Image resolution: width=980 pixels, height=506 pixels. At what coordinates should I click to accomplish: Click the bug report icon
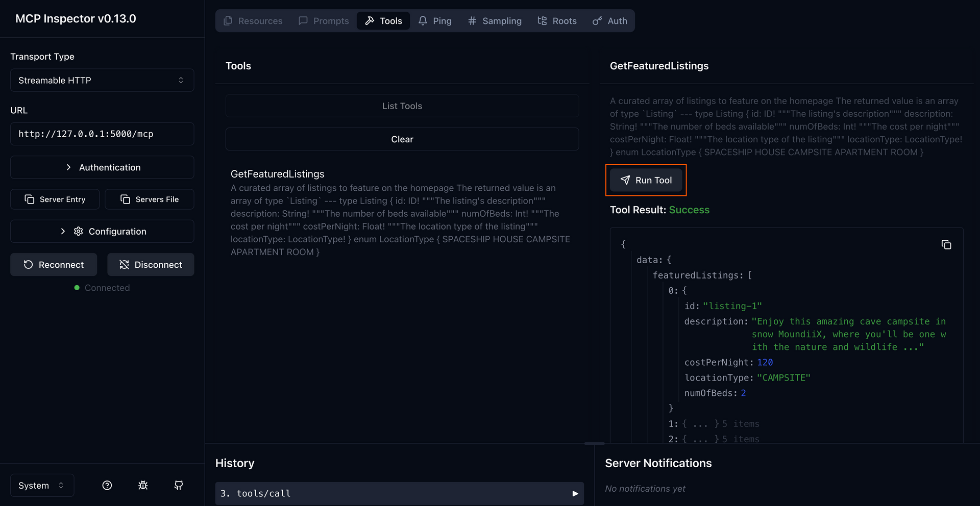[x=143, y=485]
